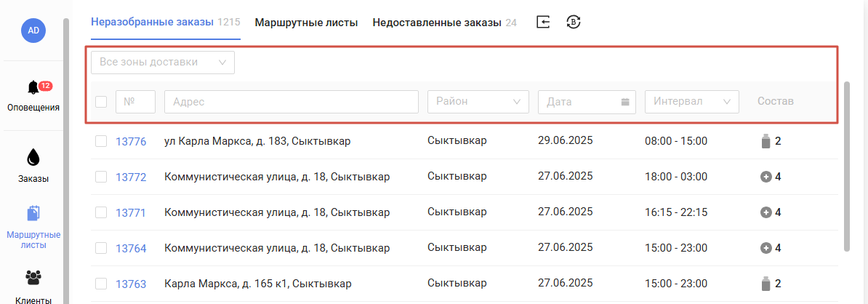Open Клиенты people icon in sidebar
Viewport: 868px width, 304px height.
point(33,277)
